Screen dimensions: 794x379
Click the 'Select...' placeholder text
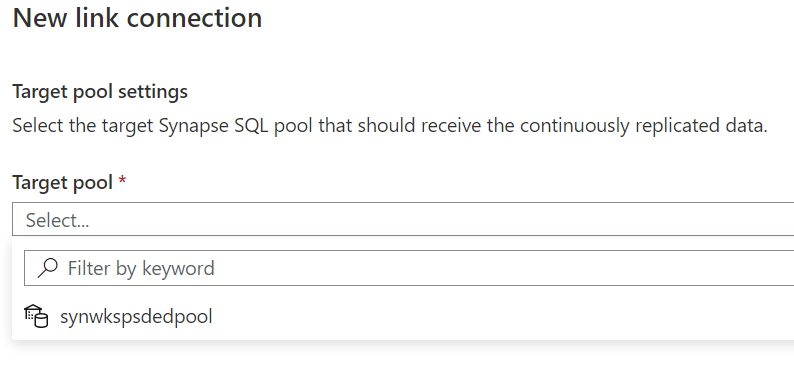[57, 220]
